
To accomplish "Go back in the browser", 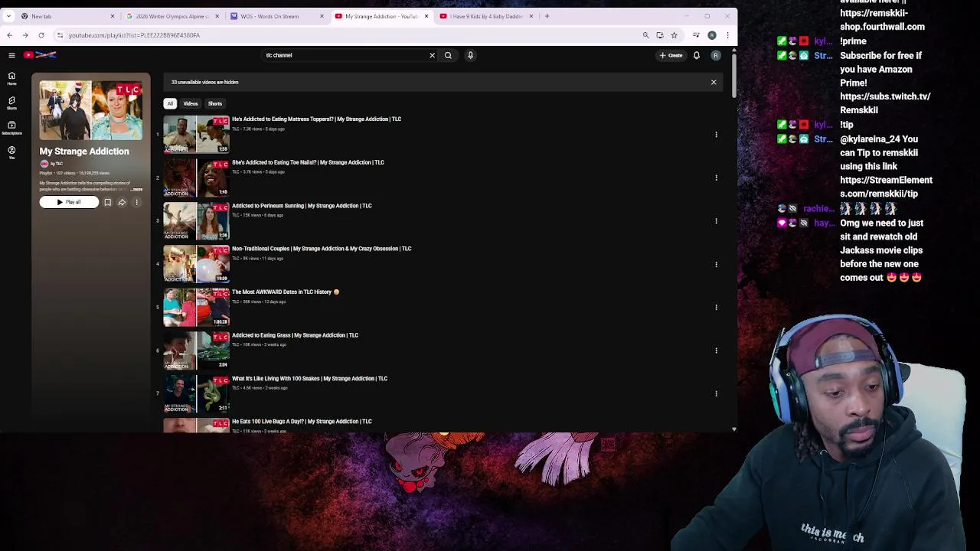I will tap(9, 35).
